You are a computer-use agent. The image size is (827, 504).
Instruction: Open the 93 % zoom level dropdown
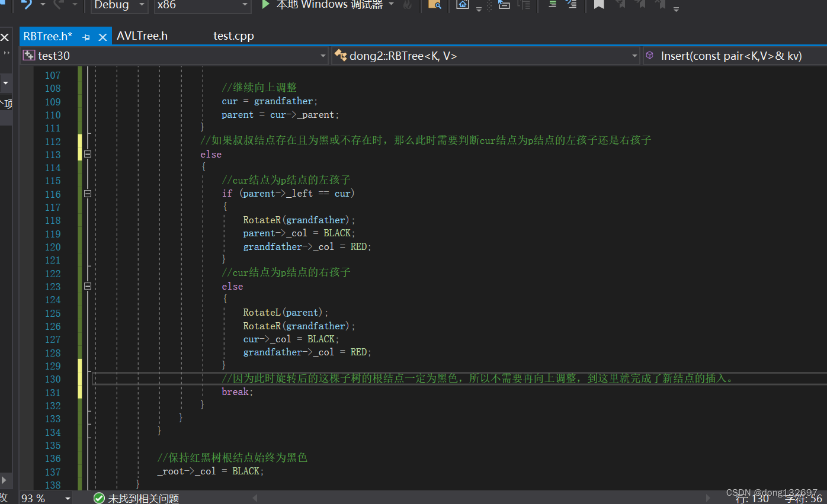coord(46,498)
